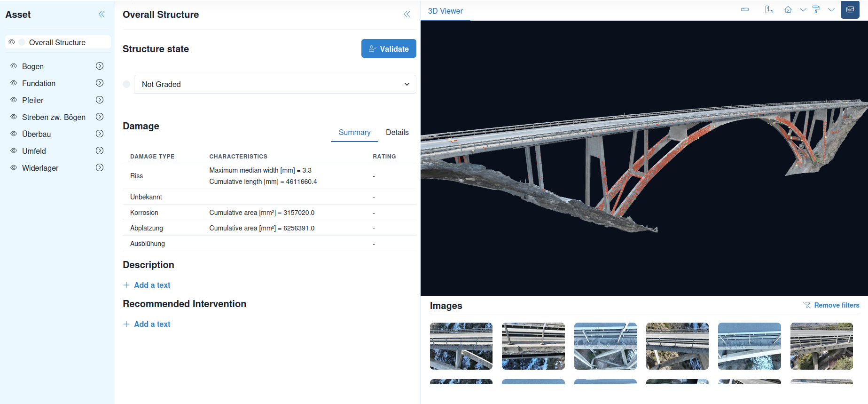Select Umfeld in the Asset list

pyautogui.click(x=34, y=151)
